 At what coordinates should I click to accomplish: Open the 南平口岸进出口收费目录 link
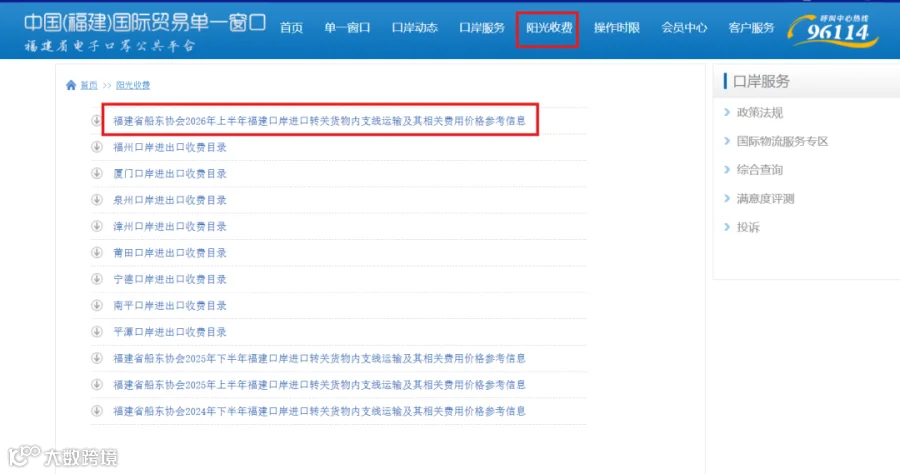tap(170, 305)
